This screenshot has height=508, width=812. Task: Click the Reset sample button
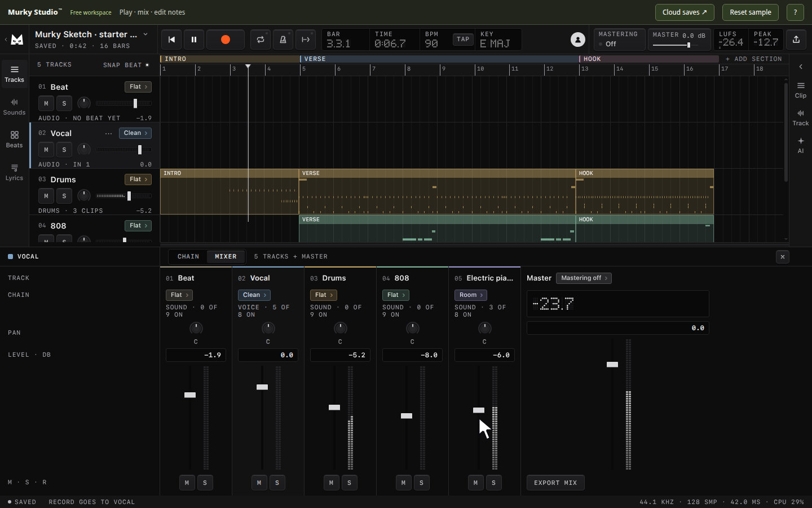point(751,12)
